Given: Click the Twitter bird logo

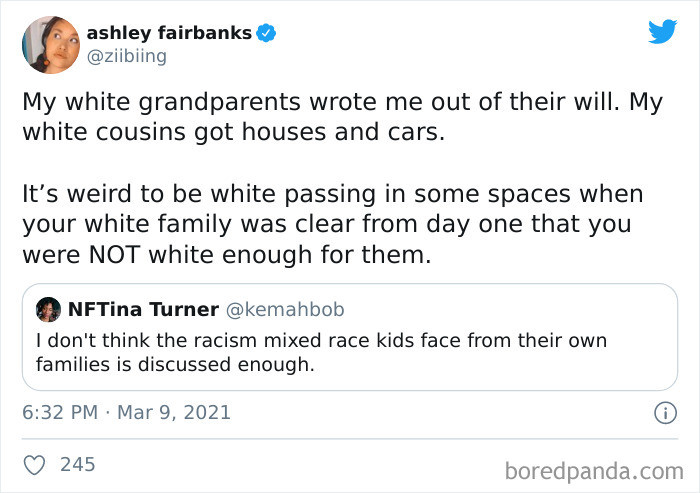Looking at the screenshot, I should click(662, 32).
